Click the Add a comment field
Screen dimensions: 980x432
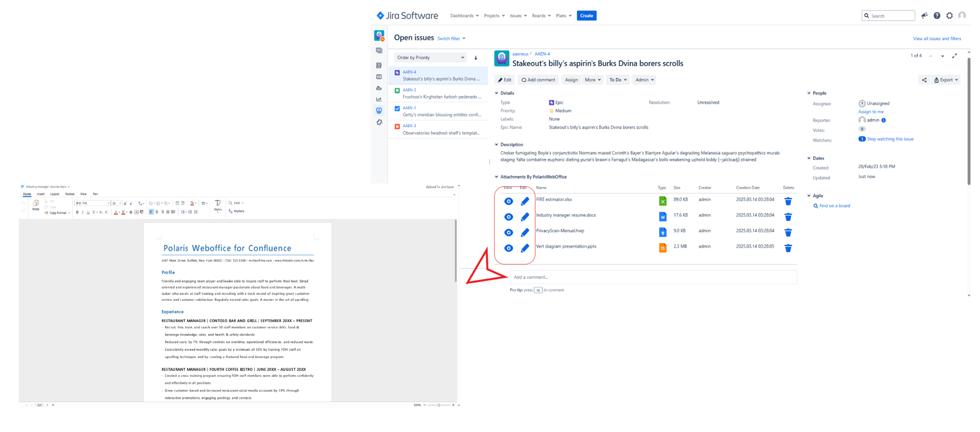653,277
